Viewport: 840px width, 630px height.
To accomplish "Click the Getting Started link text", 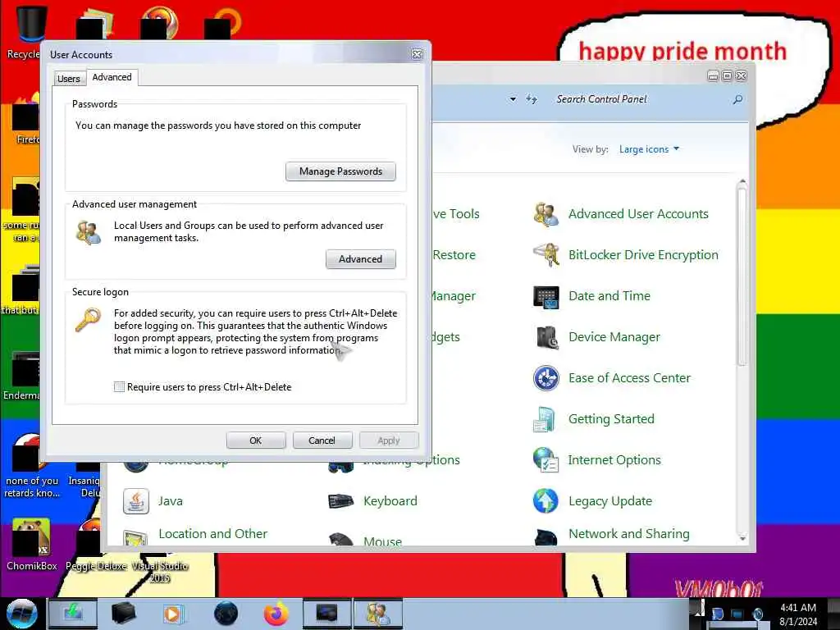I will click(x=611, y=419).
